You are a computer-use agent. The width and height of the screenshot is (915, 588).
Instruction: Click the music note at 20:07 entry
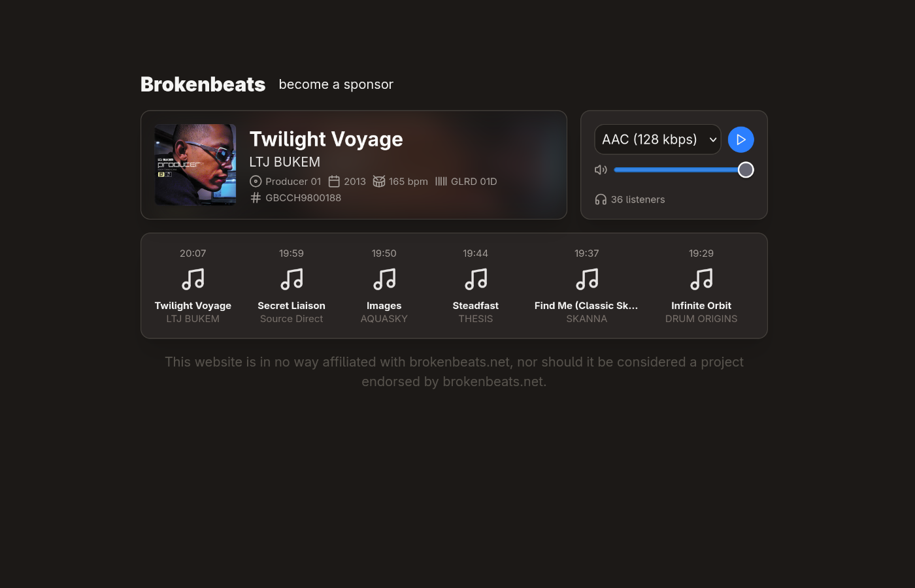click(x=193, y=280)
